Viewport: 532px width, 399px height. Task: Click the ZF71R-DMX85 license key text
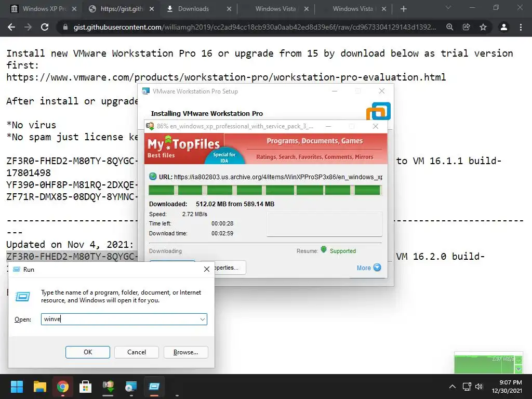point(72,197)
